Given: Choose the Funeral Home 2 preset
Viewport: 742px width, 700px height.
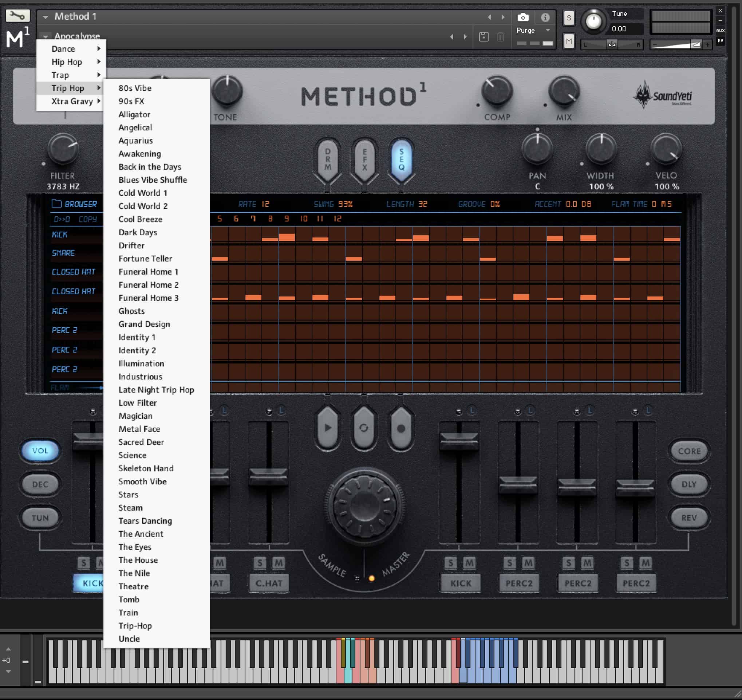Looking at the screenshot, I should [x=157, y=284].
